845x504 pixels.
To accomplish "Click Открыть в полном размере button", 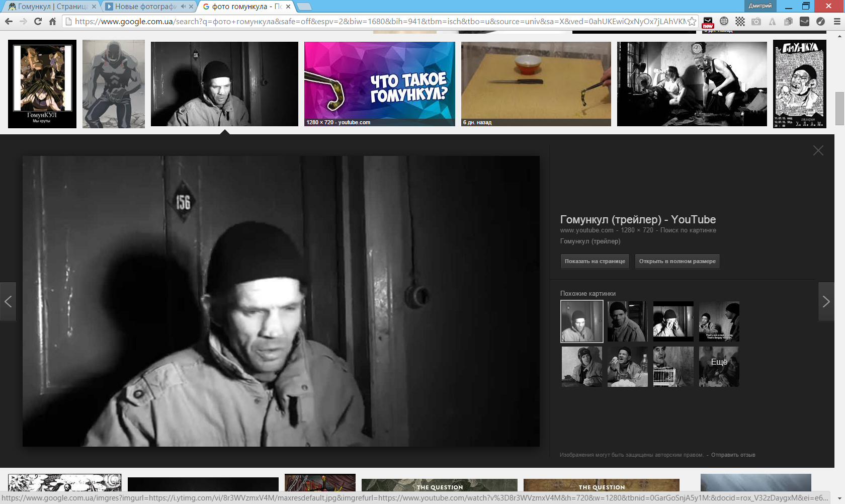I will point(677,262).
